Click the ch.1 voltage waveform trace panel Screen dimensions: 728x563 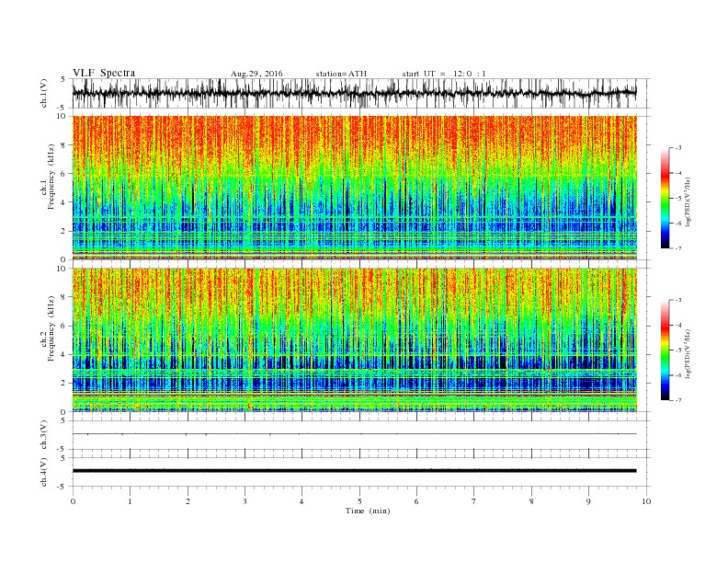[354, 93]
